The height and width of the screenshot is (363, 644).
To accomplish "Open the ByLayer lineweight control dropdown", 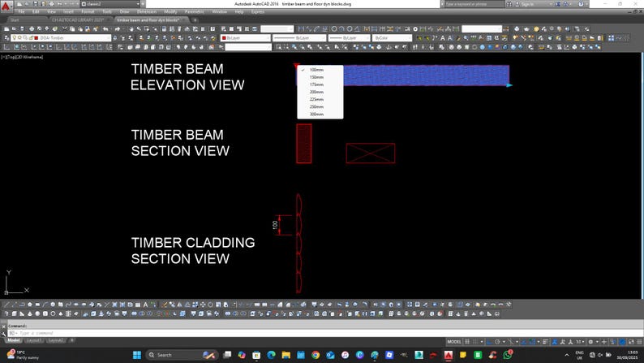I will [349, 38].
